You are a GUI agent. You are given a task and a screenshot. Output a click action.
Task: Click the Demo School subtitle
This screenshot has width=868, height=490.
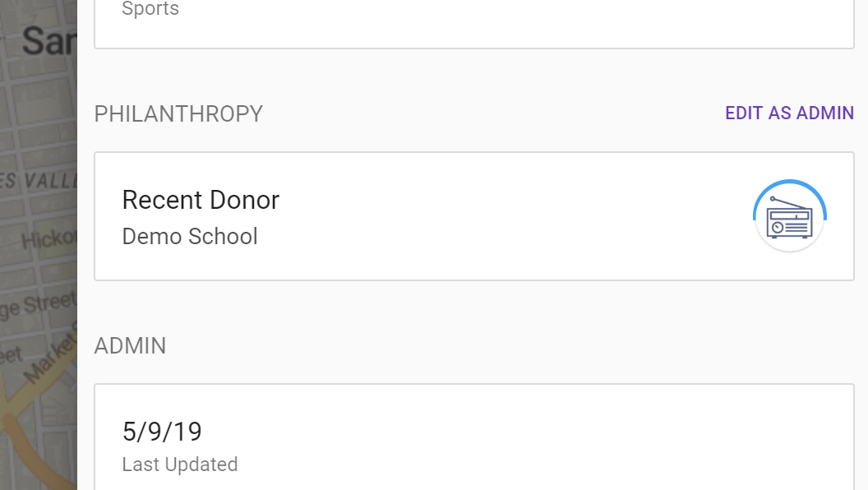tap(190, 237)
